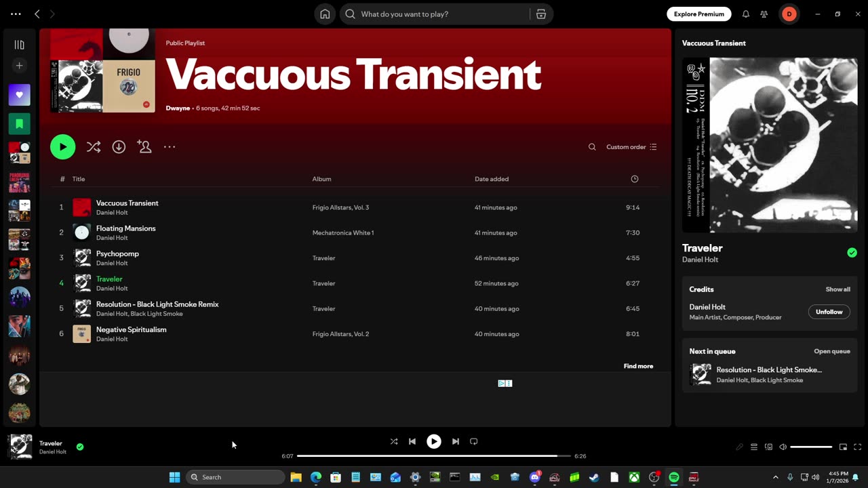Open Connect to a device icon
The width and height of the screenshot is (868, 488).
(768, 447)
